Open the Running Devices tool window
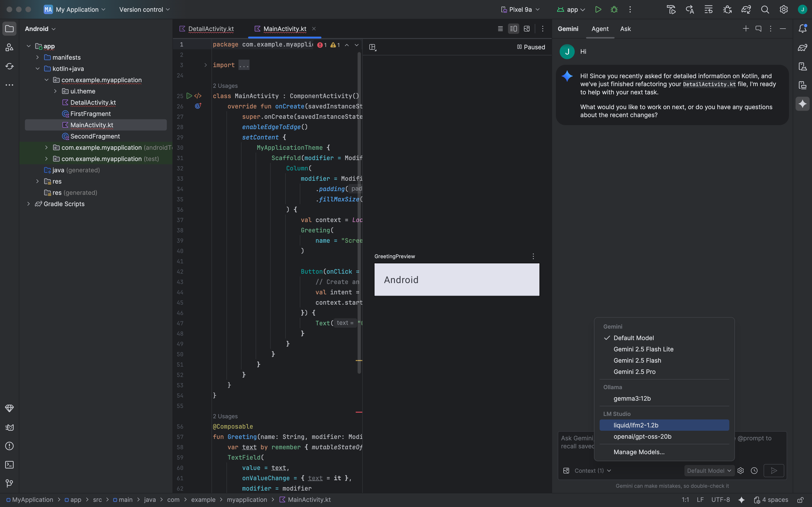The width and height of the screenshot is (812, 507). [x=803, y=85]
